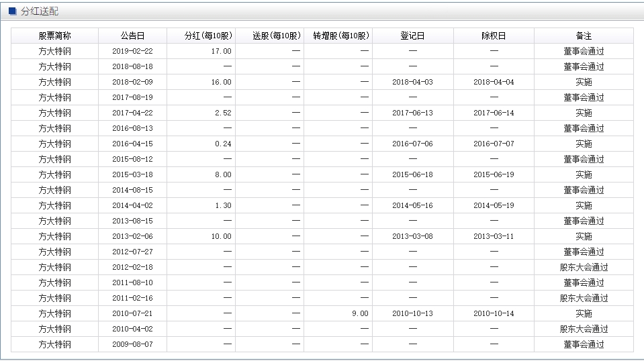The width and height of the screenshot is (644, 361).
Task: Click the 分红(每10股) column header
Action: [x=208, y=36]
